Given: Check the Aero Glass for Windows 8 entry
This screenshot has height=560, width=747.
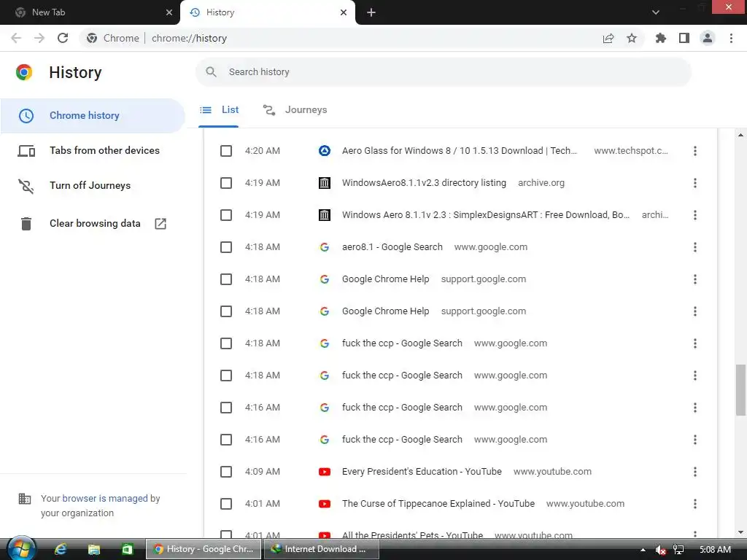Looking at the screenshot, I should pyautogui.click(x=226, y=151).
